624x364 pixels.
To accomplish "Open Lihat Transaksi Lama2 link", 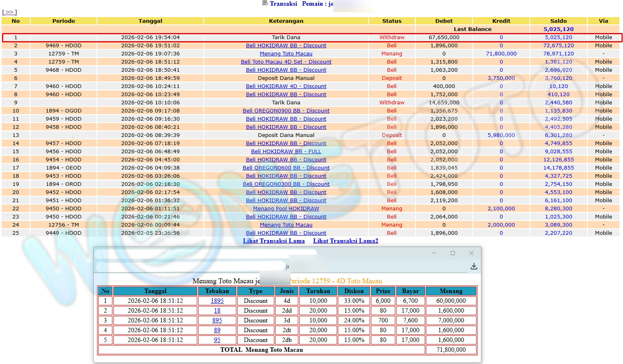I will [x=345, y=241].
